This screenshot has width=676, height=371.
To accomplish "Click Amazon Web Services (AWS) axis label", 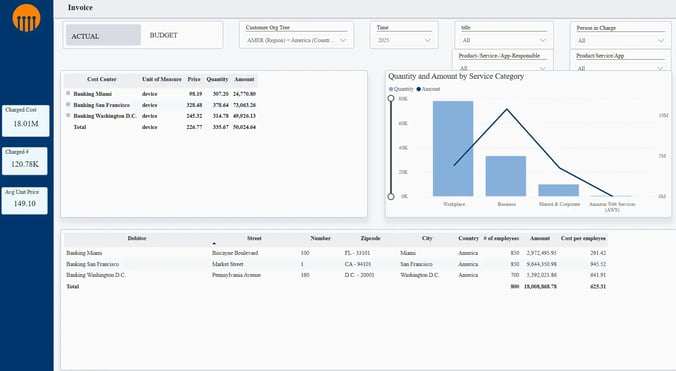I will (612, 207).
